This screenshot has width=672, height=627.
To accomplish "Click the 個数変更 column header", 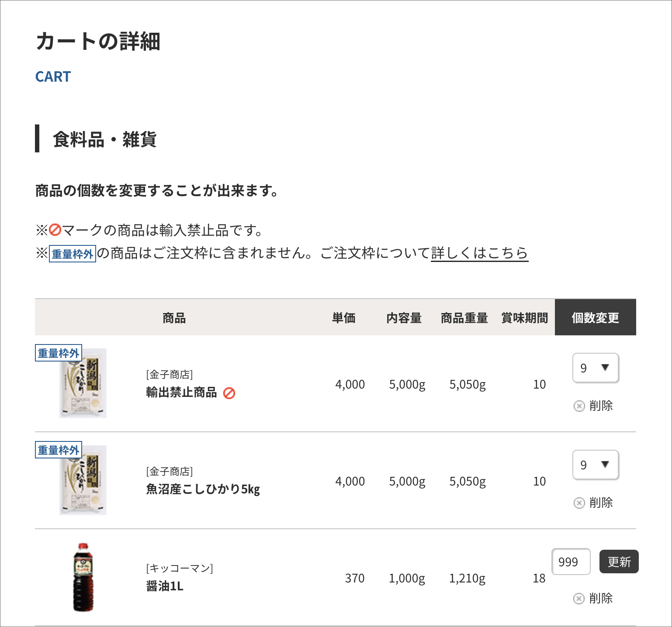I will 595,317.
